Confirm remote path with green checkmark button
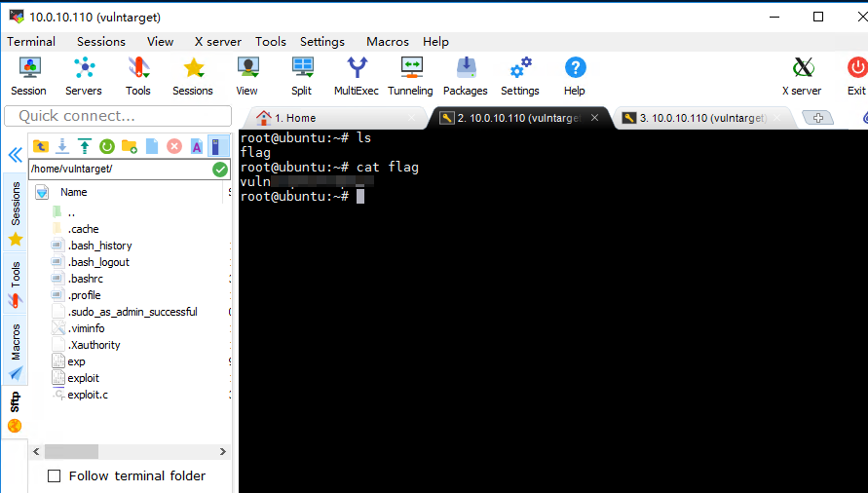 [220, 169]
